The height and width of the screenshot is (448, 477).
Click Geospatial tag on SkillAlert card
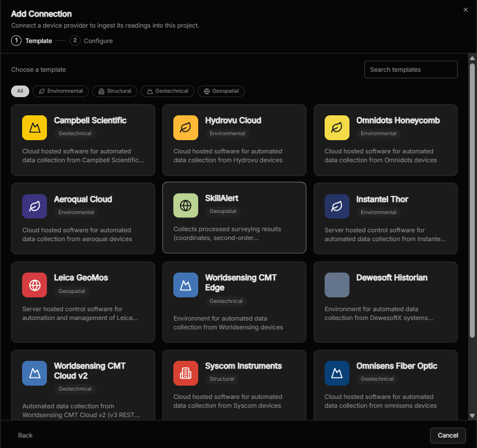[x=222, y=211]
